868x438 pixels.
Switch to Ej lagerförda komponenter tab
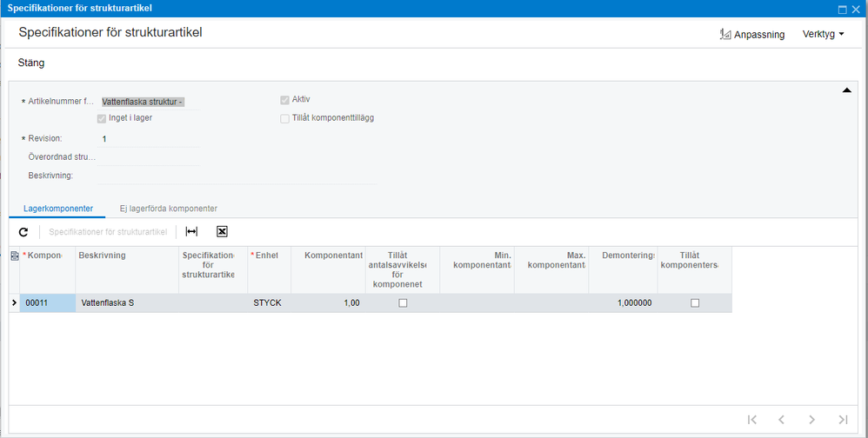(x=168, y=209)
